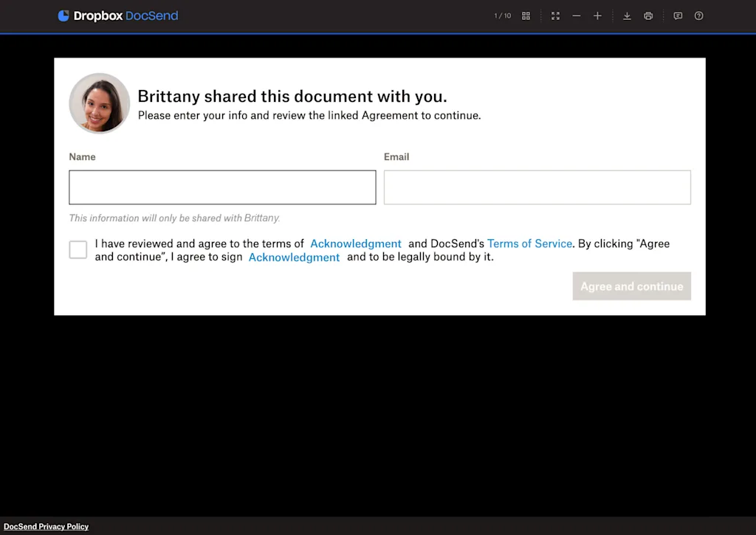Zoom in using the plus icon
Screen dimensions: 756x535
click(x=597, y=15)
